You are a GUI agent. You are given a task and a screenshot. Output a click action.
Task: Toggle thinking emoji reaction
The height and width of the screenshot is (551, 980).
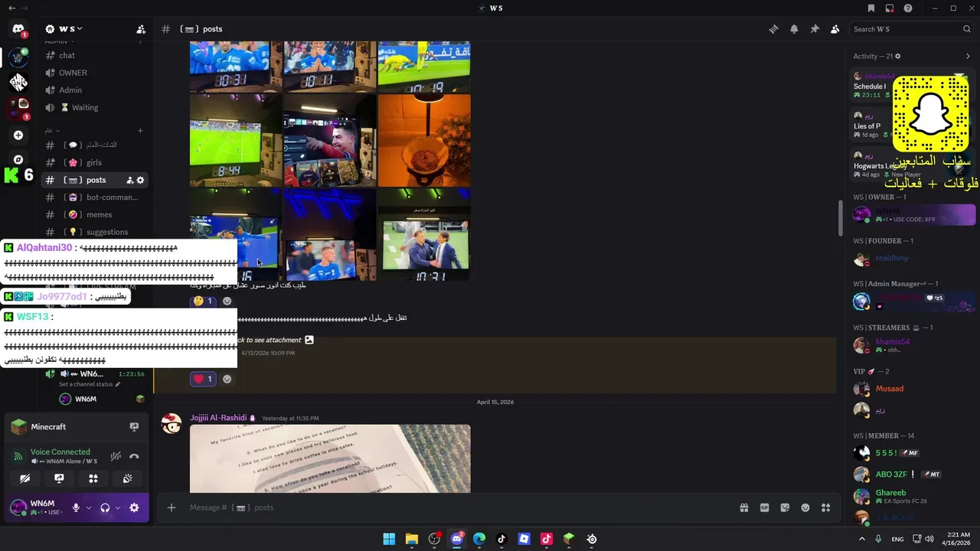tap(203, 302)
